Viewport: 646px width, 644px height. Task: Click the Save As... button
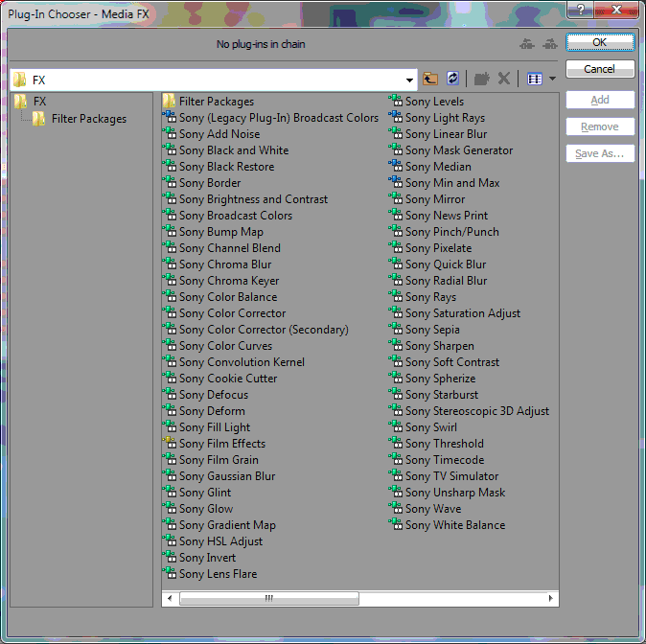tap(600, 153)
